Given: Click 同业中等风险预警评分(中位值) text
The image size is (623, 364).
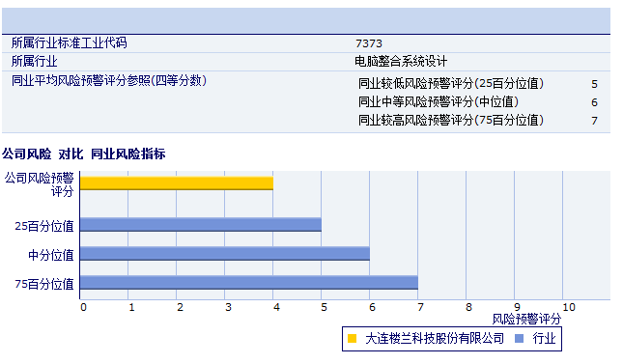Looking at the screenshot, I should coord(439,101).
